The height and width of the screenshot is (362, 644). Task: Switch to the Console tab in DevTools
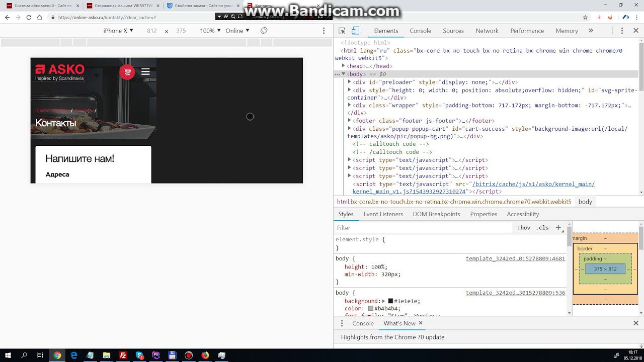click(420, 31)
